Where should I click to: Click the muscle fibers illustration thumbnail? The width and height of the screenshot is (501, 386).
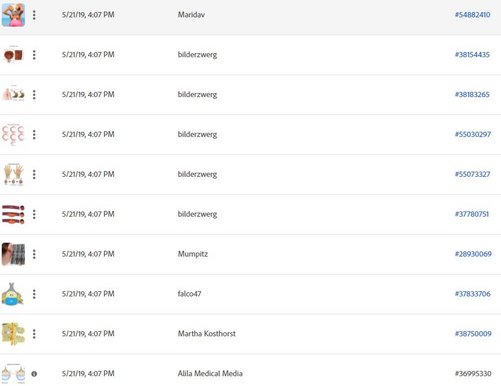click(13, 214)
